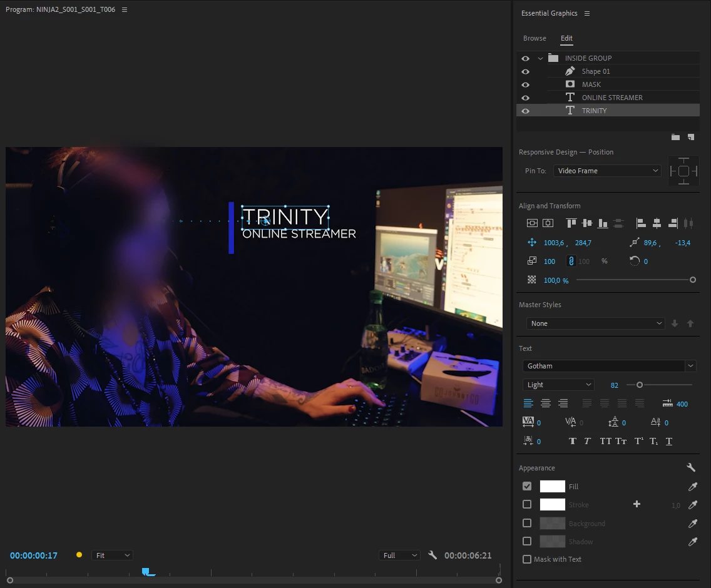Enable Mask with Text checkbox

[527, 559]
